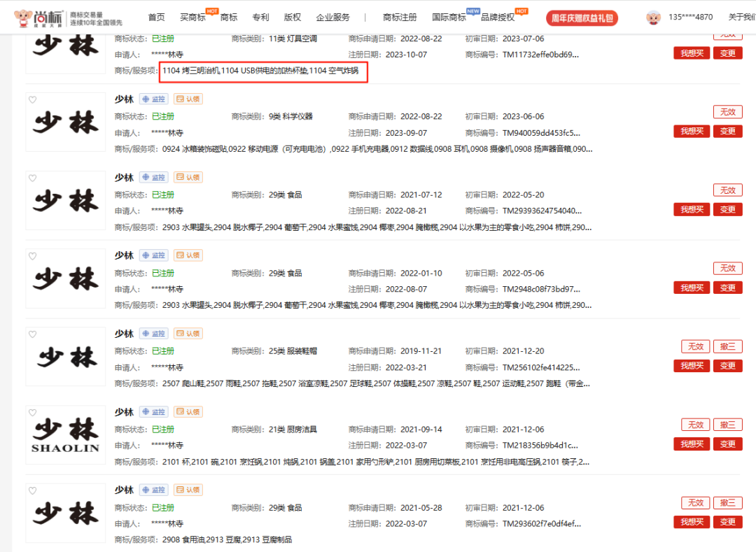
Task: Click 监控 badge on the row applied 2021-07-12
Action: [x=154, y=177]
